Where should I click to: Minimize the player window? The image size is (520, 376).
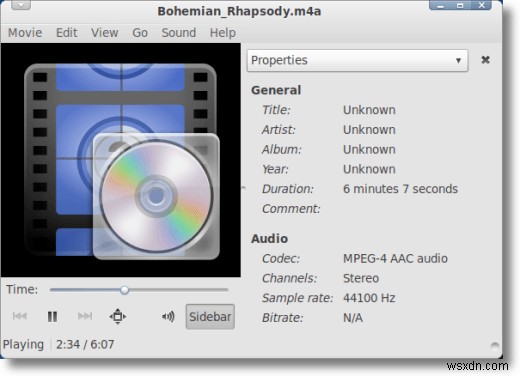point(441,5)
